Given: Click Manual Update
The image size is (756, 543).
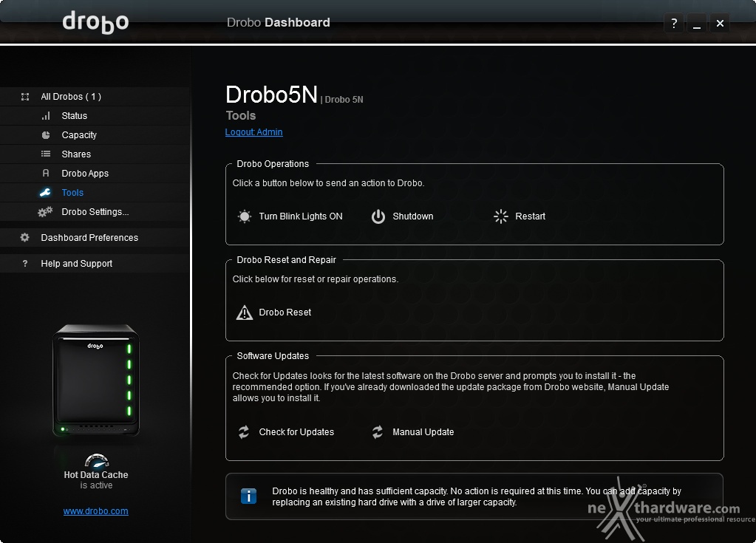Looking at the screenshot, I should coord(423,432).
